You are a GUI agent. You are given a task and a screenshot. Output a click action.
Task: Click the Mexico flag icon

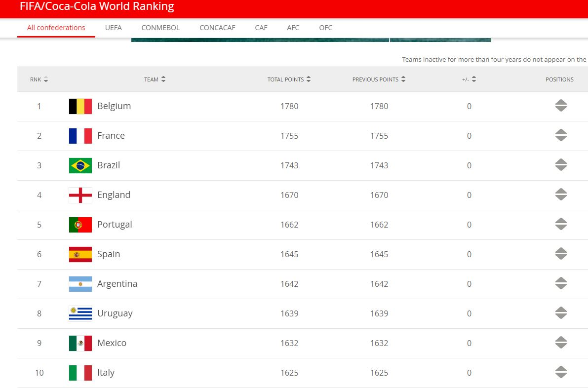pyautogui.click(x=80, y=343)
